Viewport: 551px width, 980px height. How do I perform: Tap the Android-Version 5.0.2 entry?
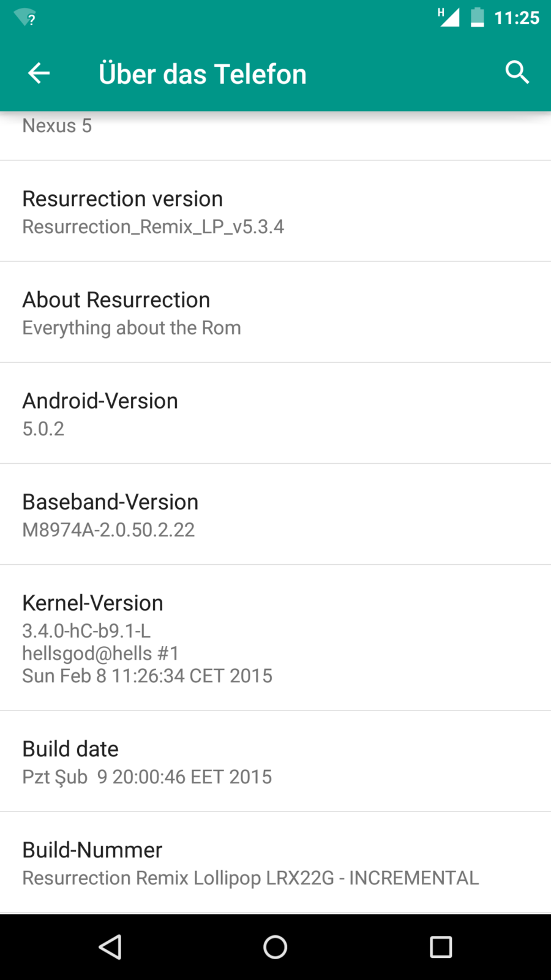(x=275, y=413)
